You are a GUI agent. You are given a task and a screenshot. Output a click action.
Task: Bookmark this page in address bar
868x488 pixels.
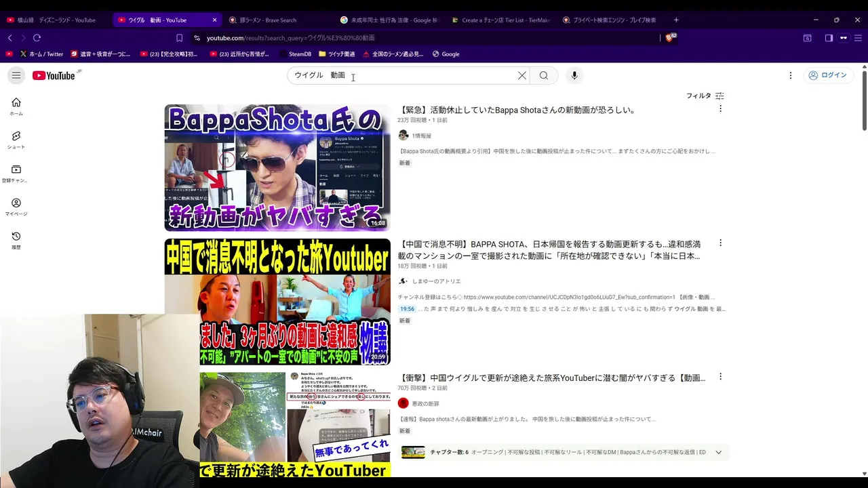(179, 38)
